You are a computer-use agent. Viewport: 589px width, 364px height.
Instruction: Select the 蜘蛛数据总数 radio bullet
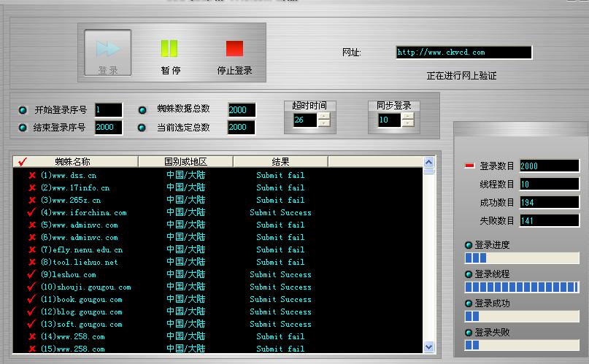pyautogui.click(x=142, y=110)
